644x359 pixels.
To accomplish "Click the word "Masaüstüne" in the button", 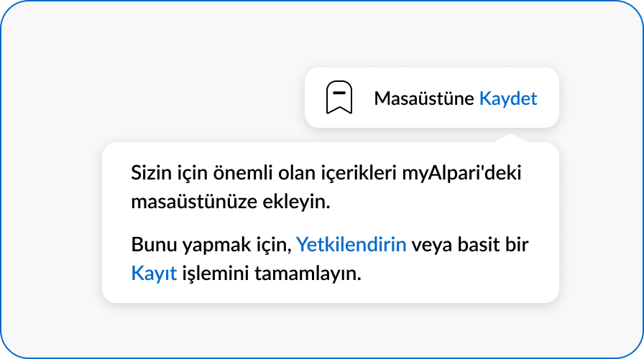I will tap(423, 98).
